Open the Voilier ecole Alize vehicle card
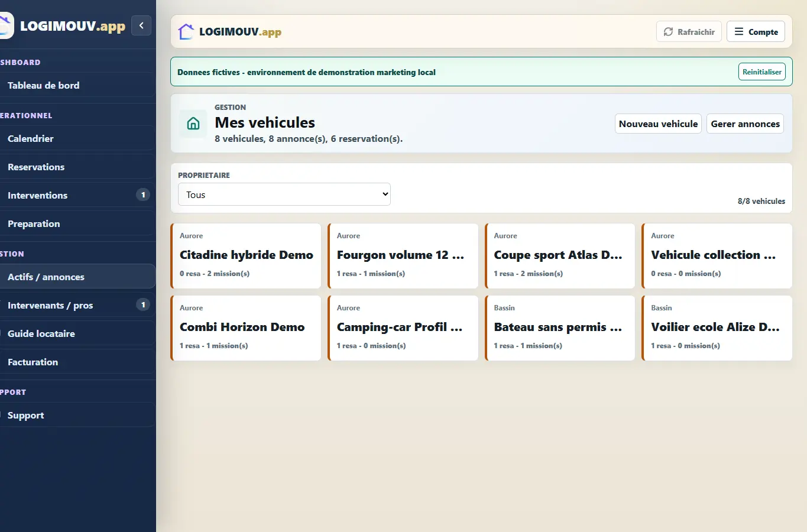Image resolution: width=807 pixels, height=532 pixels. 717,328
